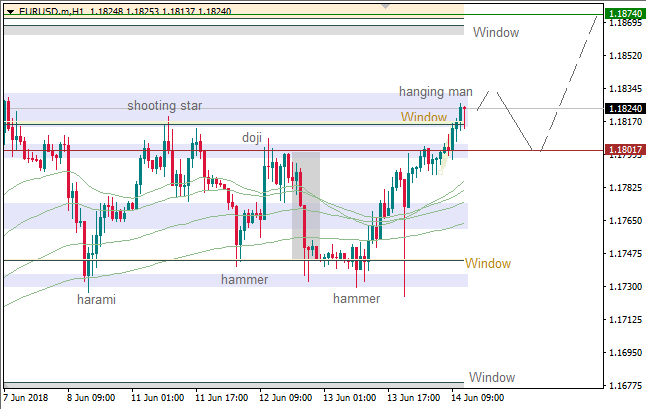The height and width of the screenshot is (409, 646).
Task: Click the gray 'Window' label at top
Action: click(496, 33)
